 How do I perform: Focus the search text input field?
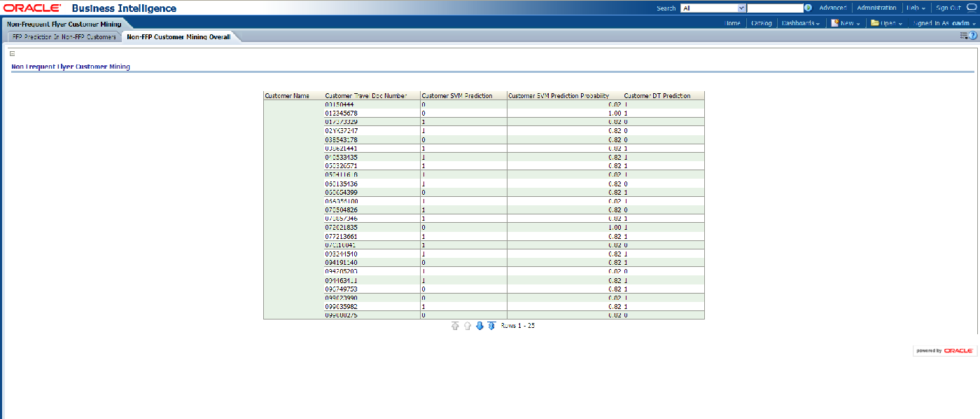point(775,8)
